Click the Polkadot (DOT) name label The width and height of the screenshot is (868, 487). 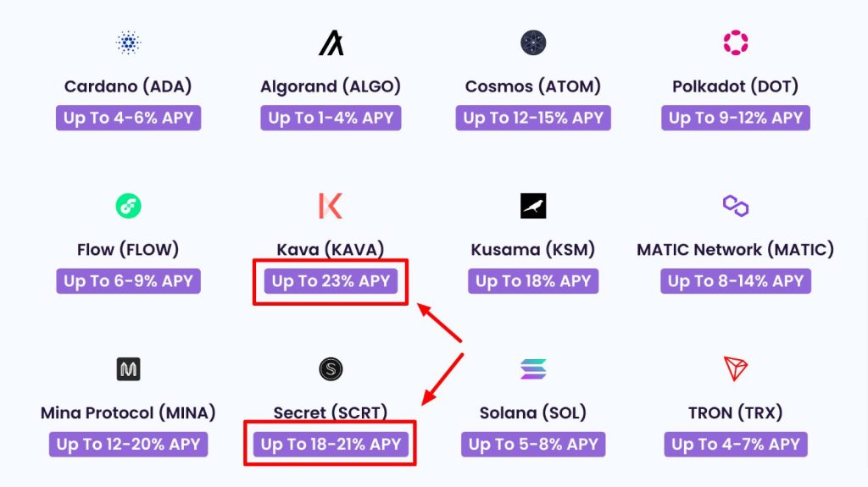tap(736, 86)
